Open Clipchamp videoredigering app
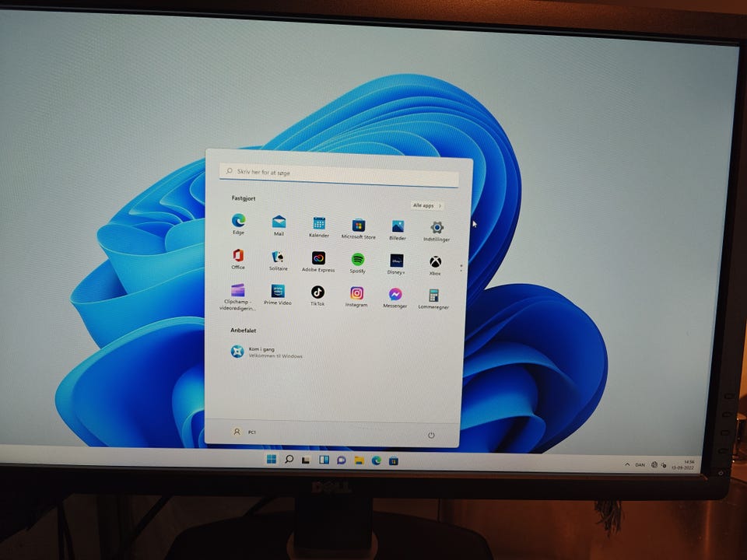 coord(237,296)
